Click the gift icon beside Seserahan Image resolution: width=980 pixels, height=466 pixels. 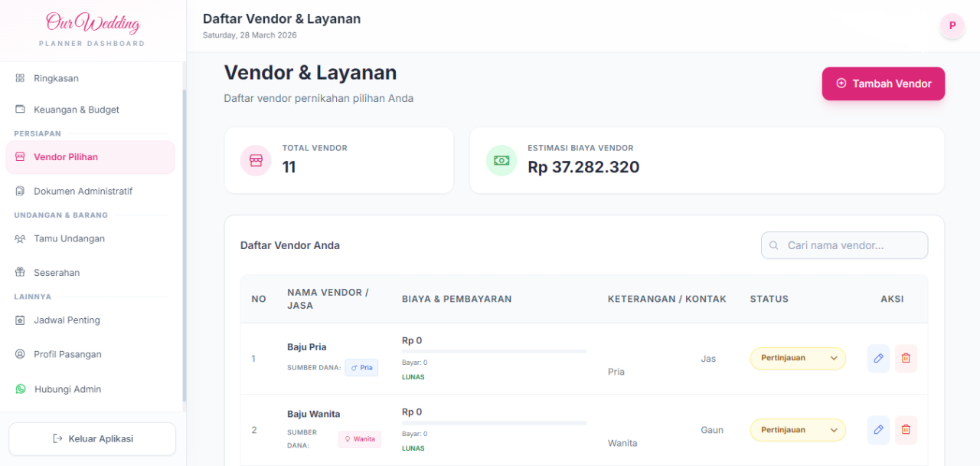pos(18,272)
